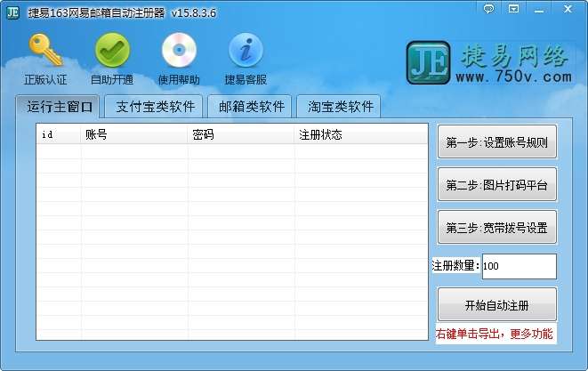
Task: Click the JE logo in title bar
Action: tap(12, 12)
